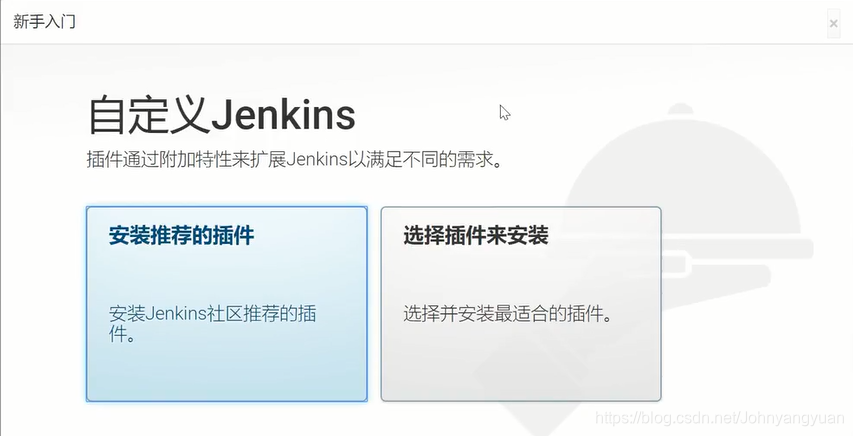Click the 自定义Jenkins page title
Viewport: 853px width, 436px height.
[x=221, y=115]
